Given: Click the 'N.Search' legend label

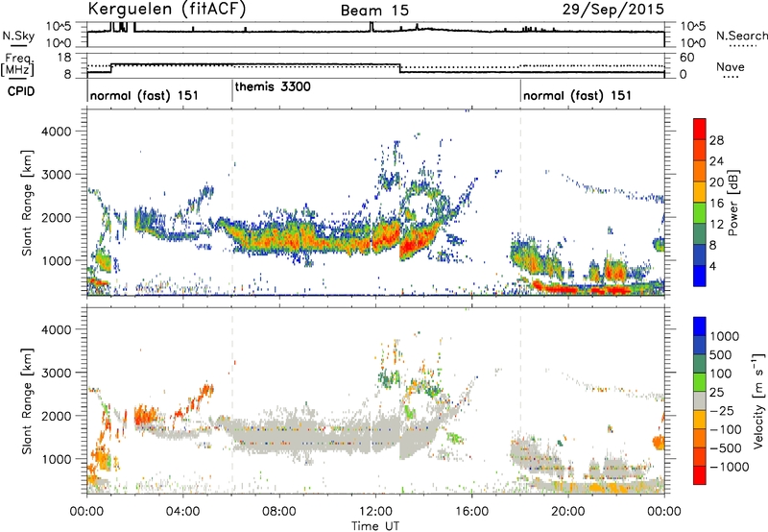Looking at the screenshot, I should (x=741, y=36).
